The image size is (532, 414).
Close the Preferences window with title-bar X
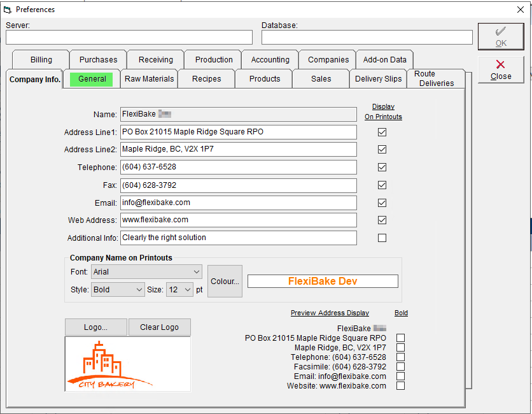pos(521,10)
